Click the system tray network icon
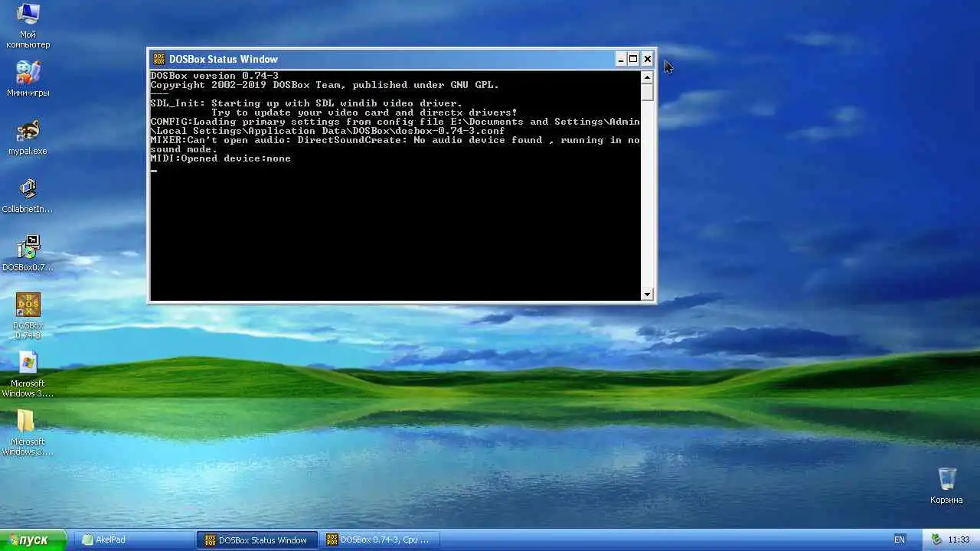The width and height of the screenshot is (980, 551). (x=936, y=540)
